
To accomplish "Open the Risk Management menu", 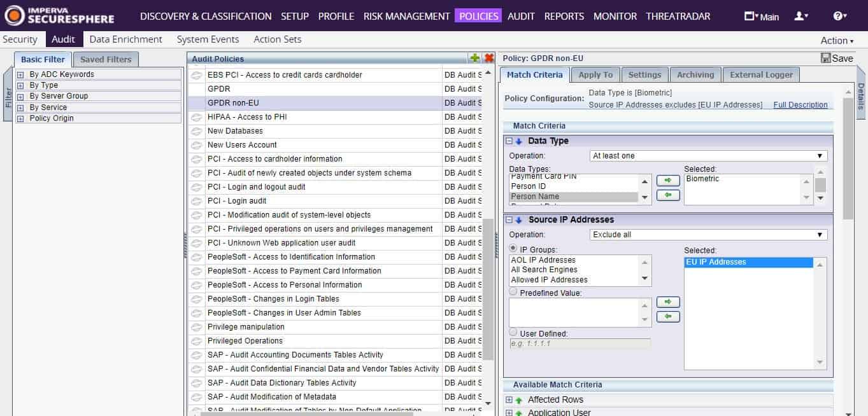I will pos(406,16).
